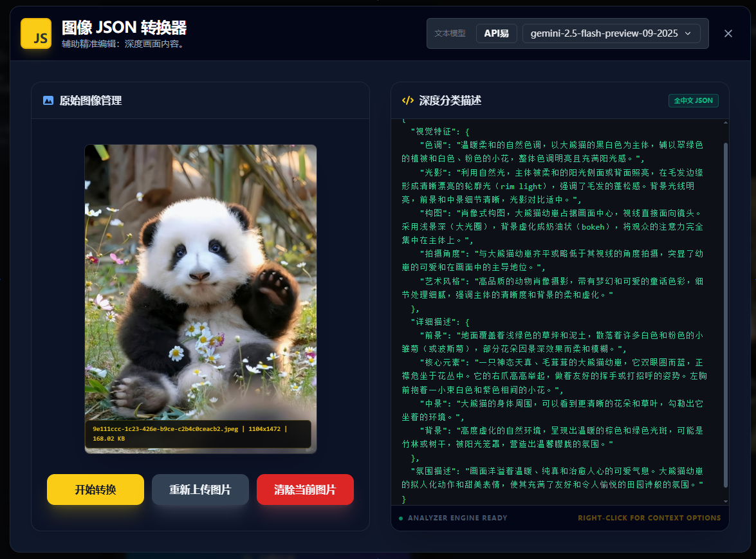Open the API易 provider selector

[x=496, y=33]
